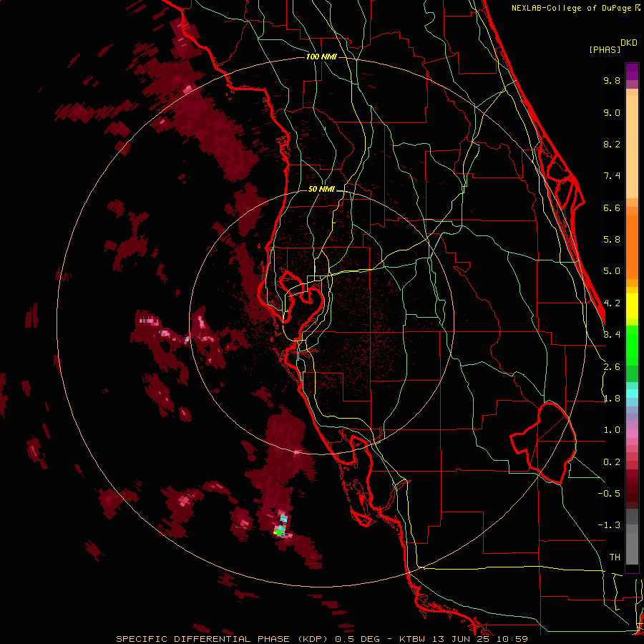Image resolution: width=644 pixels, height=644 pixels.
Task: Click the yellow segment of the color bar
Action: 632,306
